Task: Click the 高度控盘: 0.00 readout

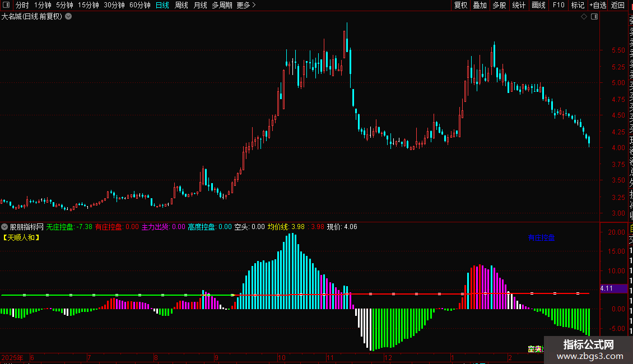Action: (x=210, y=227)
